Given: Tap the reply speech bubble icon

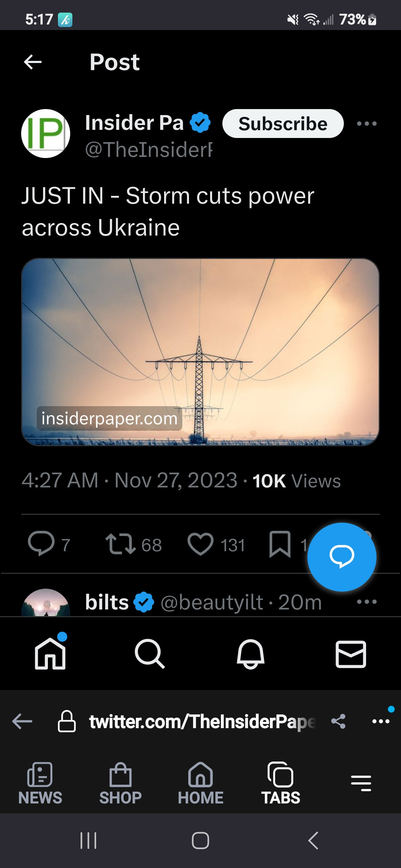Looking at the screenshot, I should coord(41,544).
